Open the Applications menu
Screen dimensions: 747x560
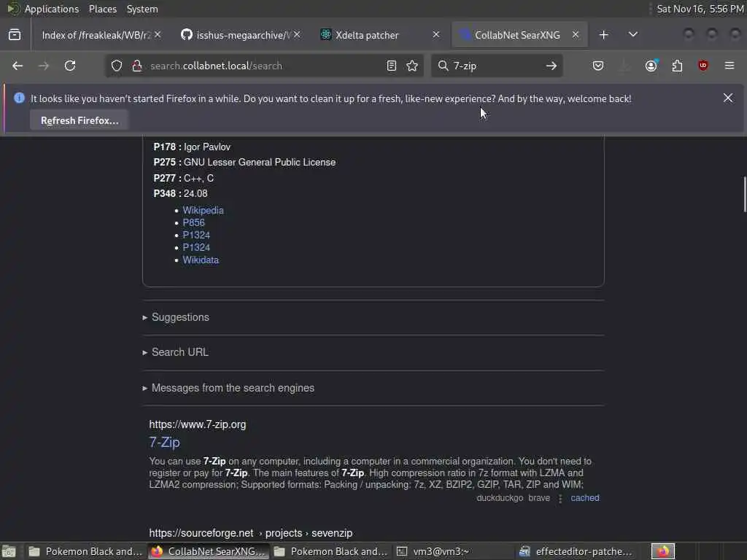point(52,9)
